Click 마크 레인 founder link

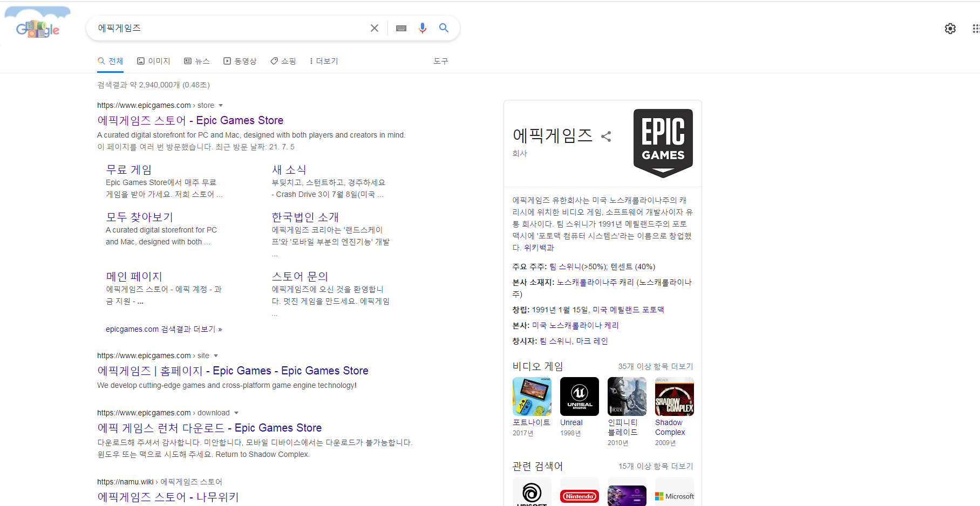[592, 341]
